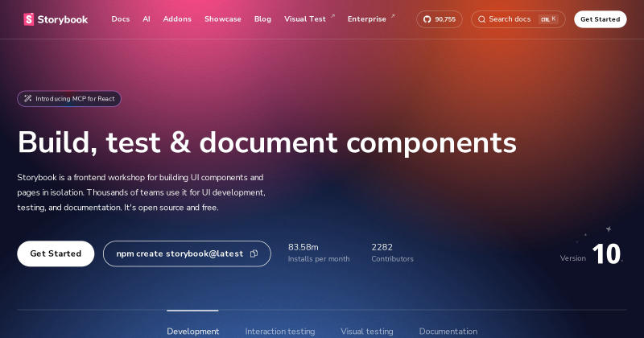The image size is (644, 338).
Task: Switch to Interaction testing tab
Action: tap(280, 331)
